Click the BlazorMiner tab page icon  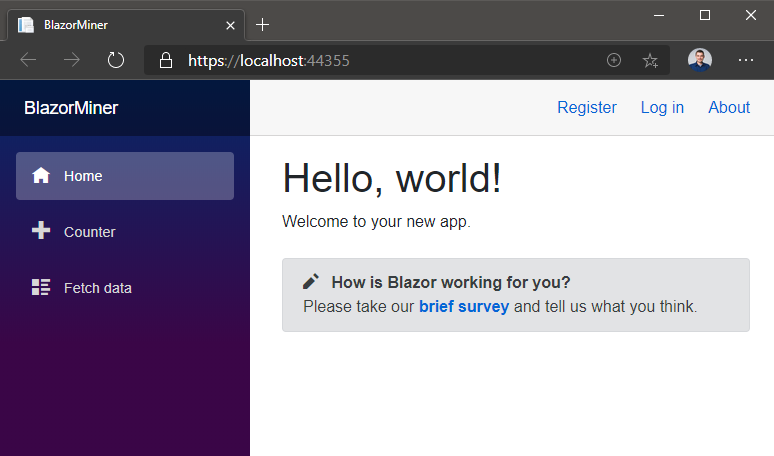tap(26, 25)
